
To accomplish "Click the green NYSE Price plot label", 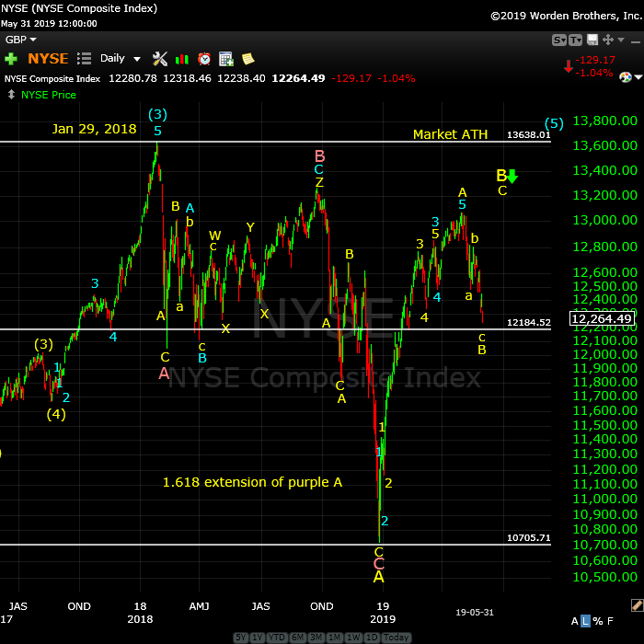I will pyautogui.click(x=49, y=95).
